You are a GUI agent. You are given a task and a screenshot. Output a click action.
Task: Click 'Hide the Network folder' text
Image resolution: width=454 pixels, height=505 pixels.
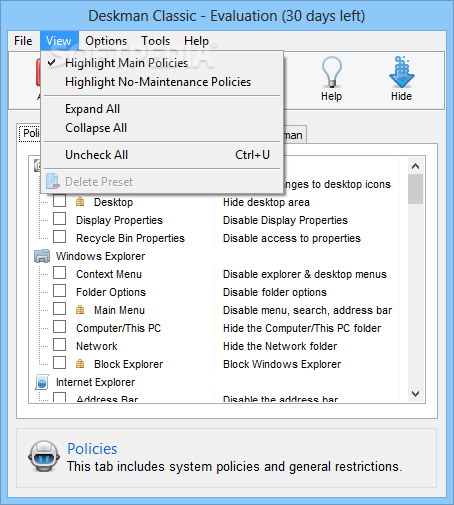pyautogui.click(x=280, y=346)
